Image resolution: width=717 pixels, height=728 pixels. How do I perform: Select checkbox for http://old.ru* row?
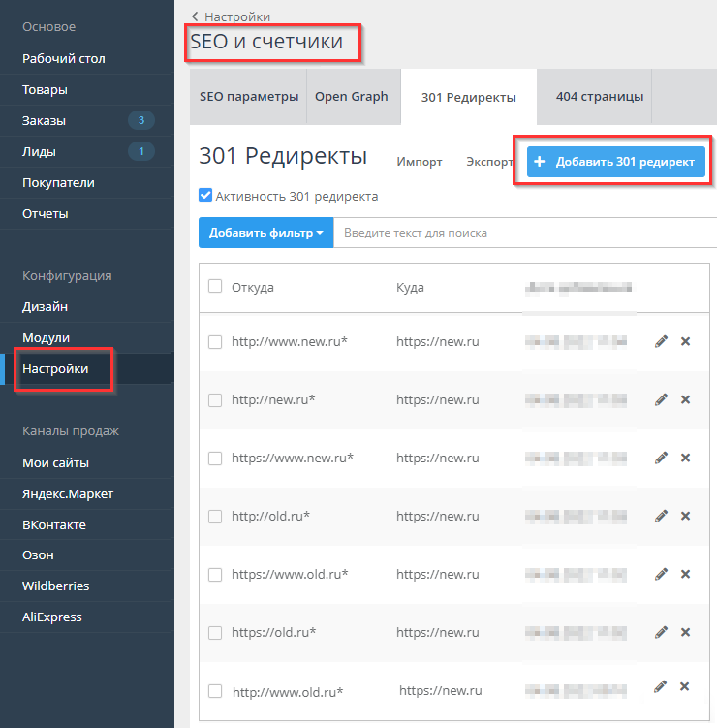tap(215, 517)
